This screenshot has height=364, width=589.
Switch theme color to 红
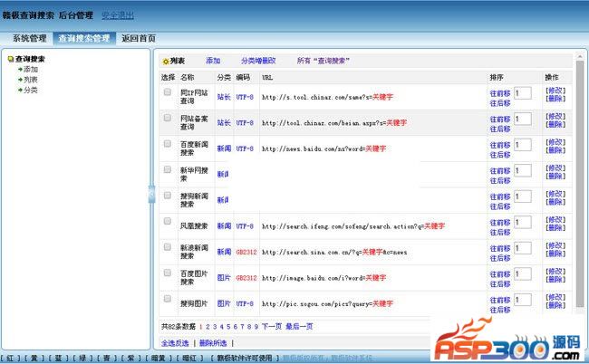11,359
